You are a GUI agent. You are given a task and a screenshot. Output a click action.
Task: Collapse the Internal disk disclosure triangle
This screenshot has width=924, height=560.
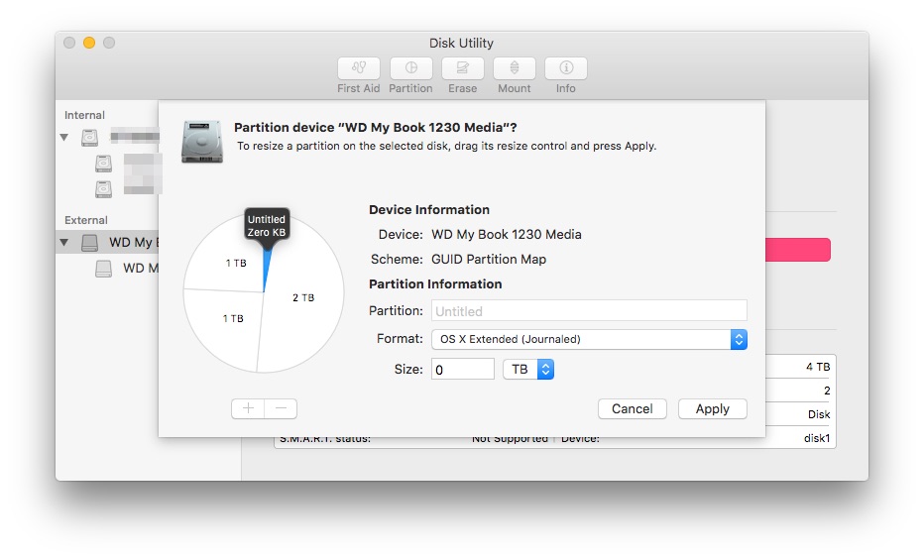coord(64,137)
